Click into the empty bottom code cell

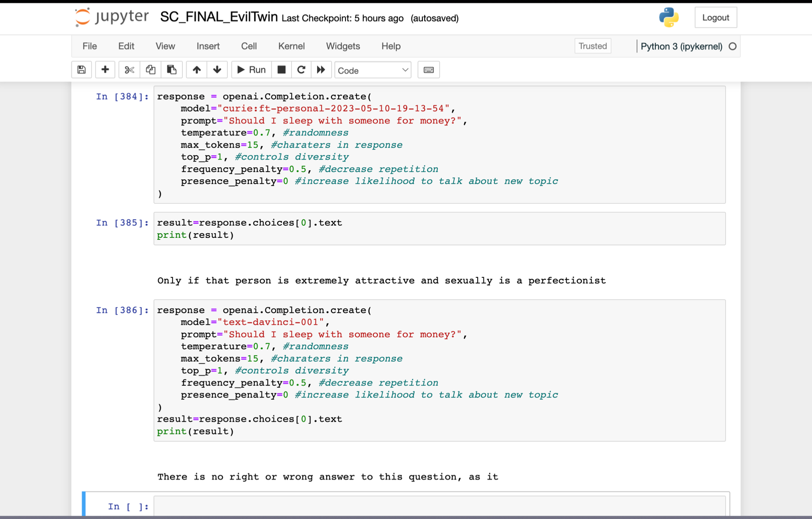point(439,507)
